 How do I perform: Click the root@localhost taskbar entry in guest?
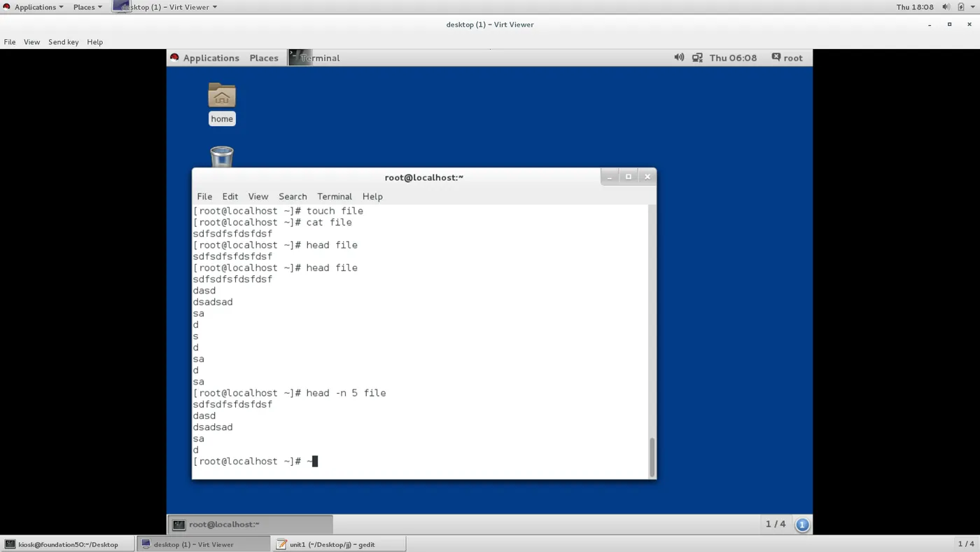(250, 524)
